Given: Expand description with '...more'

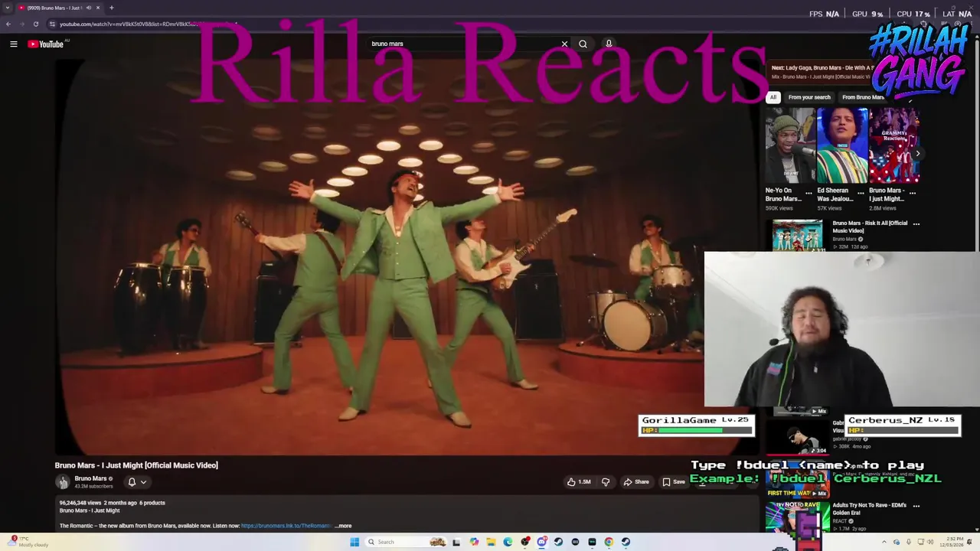Looking at the screenshot, I should tap(344, 526).
